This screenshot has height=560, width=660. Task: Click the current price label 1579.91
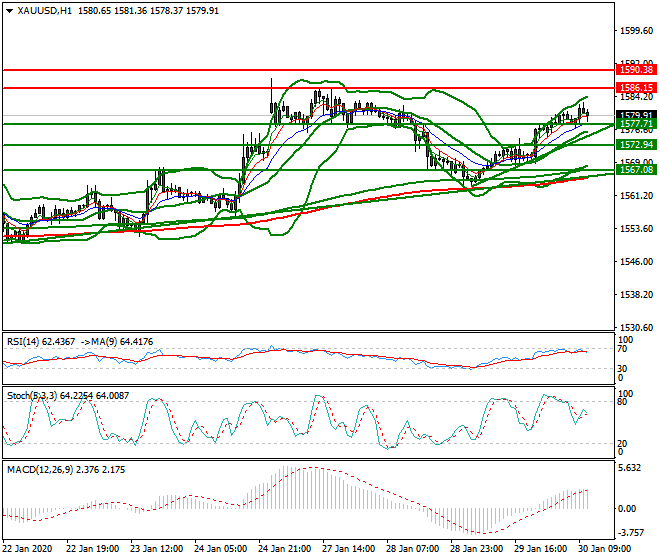point(636,115)
